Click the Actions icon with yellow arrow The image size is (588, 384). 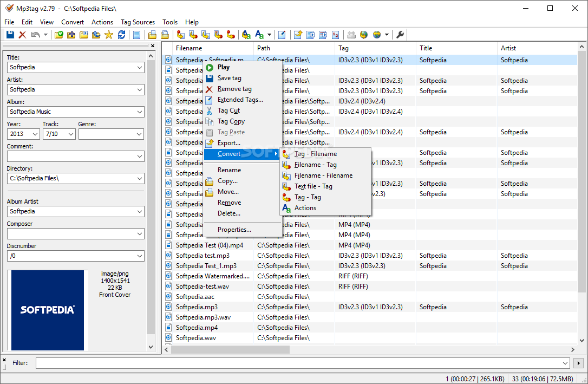246,35
